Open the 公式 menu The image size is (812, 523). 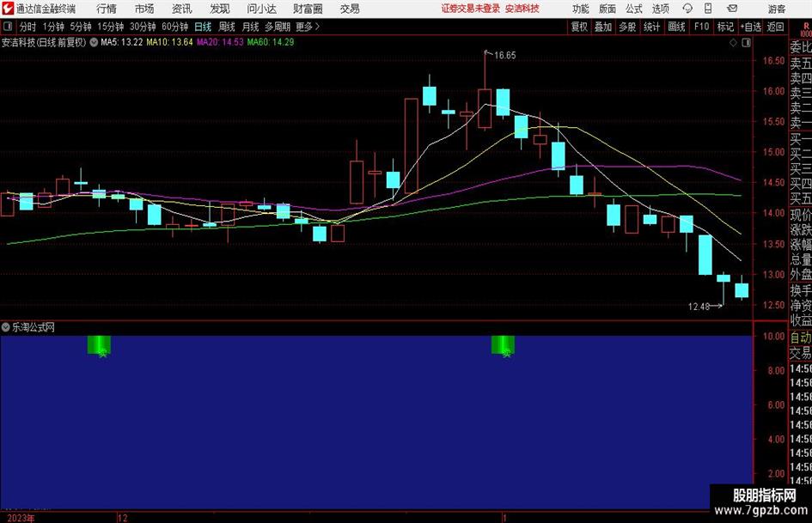pyautogui.click(x=634, y=9)
